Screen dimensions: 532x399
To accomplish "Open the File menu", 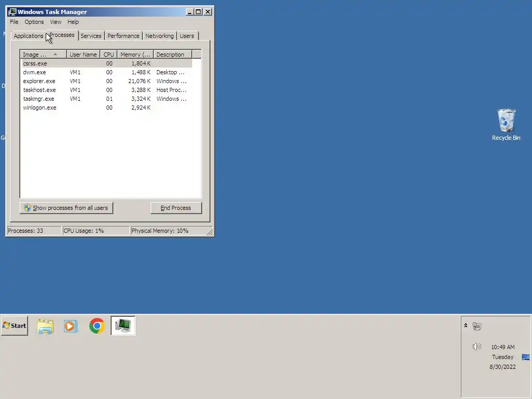I will (x=14, y=22).
